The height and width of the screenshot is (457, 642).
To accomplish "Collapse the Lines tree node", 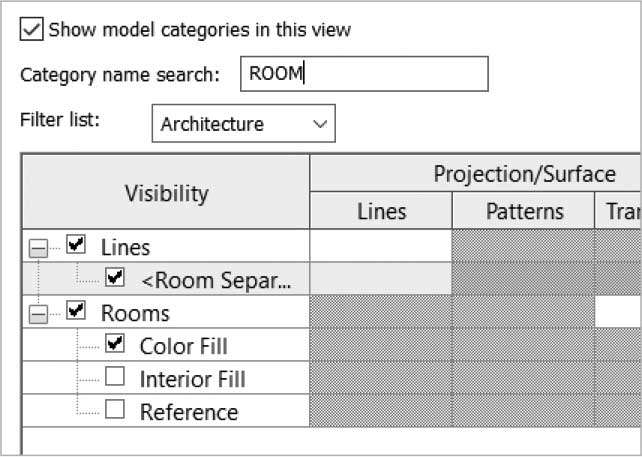I will 38,248.
